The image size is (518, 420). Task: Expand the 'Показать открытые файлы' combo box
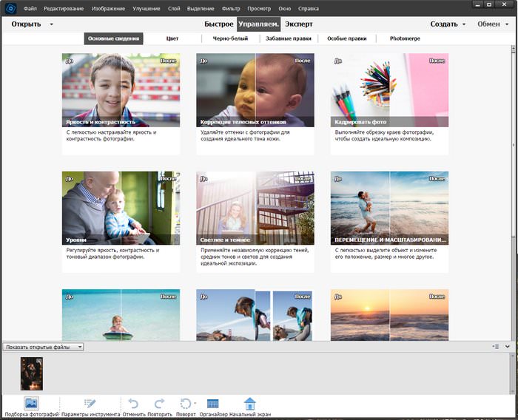79,347
